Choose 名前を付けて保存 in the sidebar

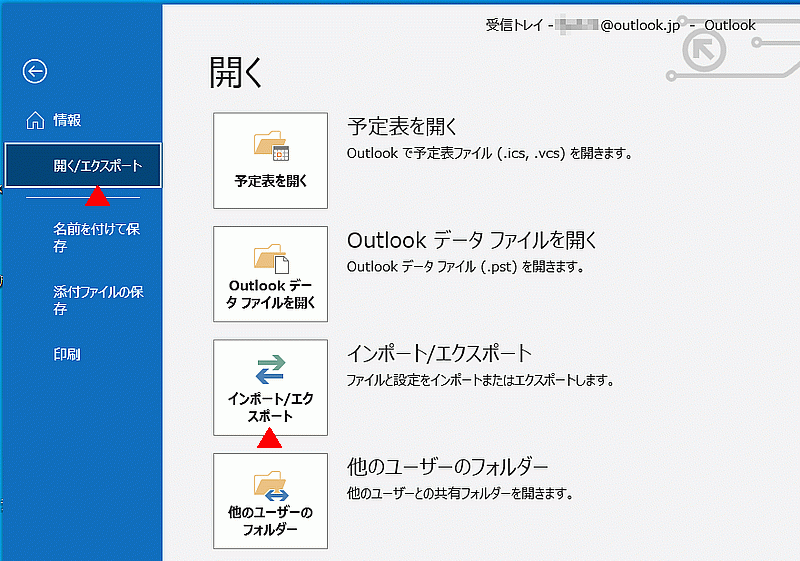click(96, 237)
